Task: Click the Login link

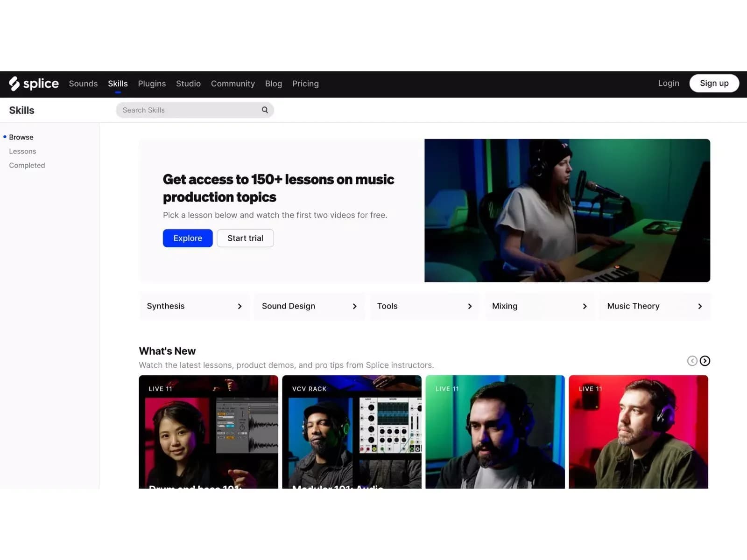Action: tap(669, 83)
